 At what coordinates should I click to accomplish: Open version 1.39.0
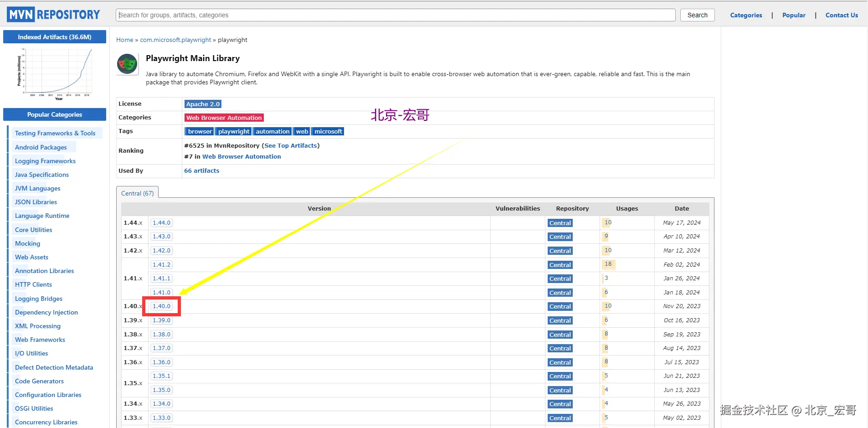(161, 320)
